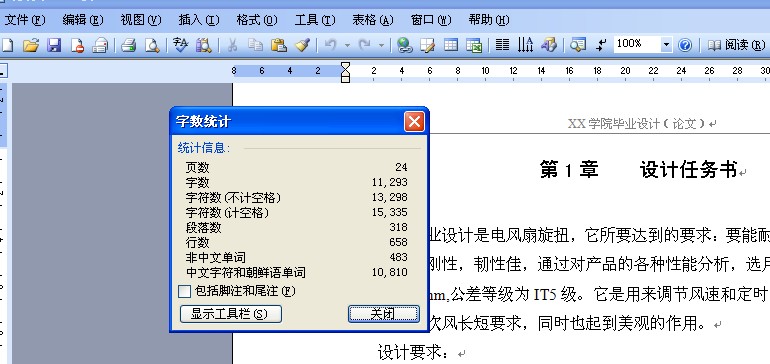The image size is (770, 364).
Task: Paste from clipboard icon
Action: pos(278,46)
